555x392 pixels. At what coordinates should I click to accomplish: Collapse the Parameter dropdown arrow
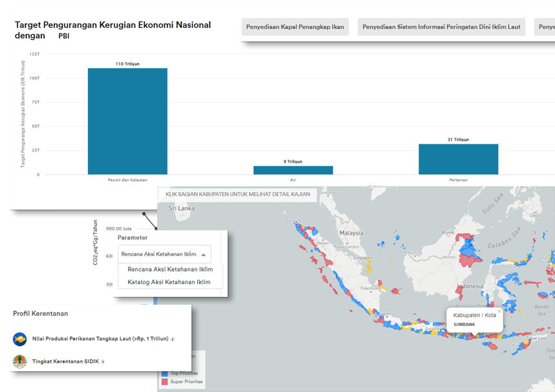(204, 255)
